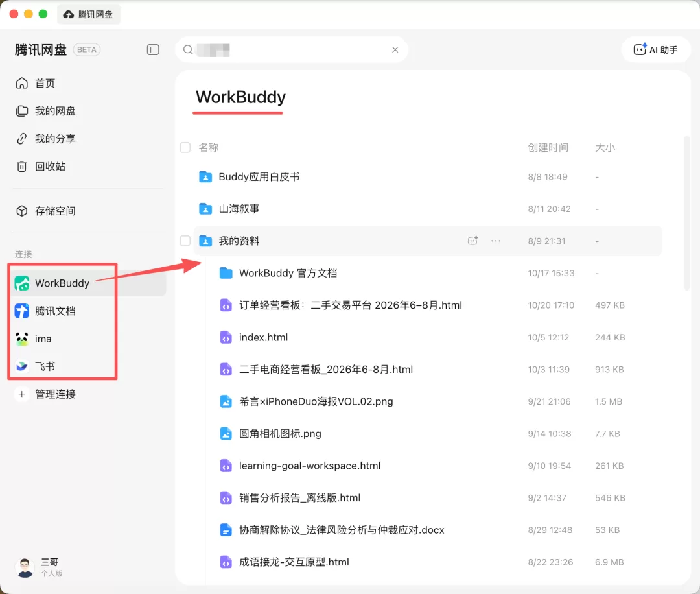Click the 腾讯文档 connection icon
This screenshot has width=700, height=594.
coord(22,311)
